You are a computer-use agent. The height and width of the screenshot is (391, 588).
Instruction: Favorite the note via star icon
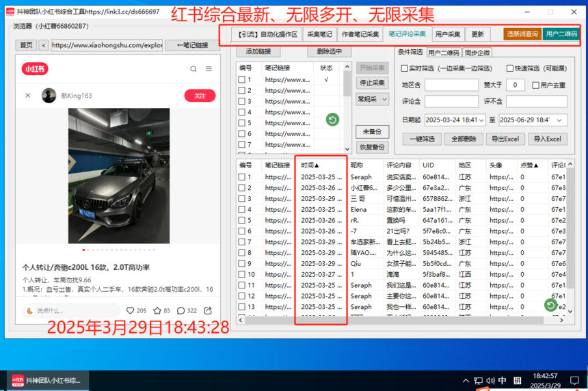point(157,310)
